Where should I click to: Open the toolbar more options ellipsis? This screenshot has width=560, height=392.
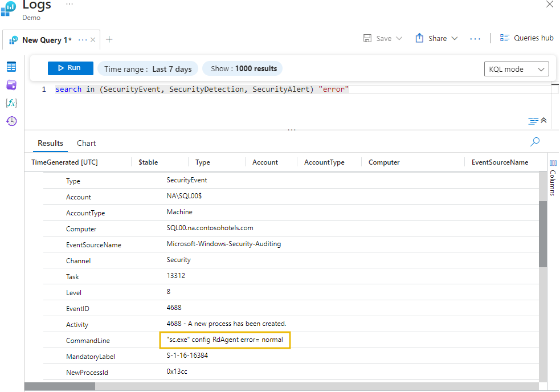point(475,39)
